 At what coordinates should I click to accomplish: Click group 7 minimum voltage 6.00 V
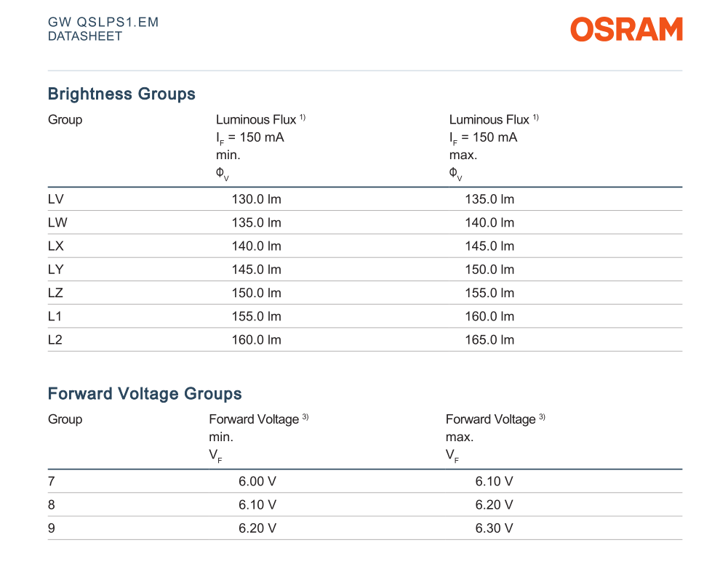tap(257, 481)
